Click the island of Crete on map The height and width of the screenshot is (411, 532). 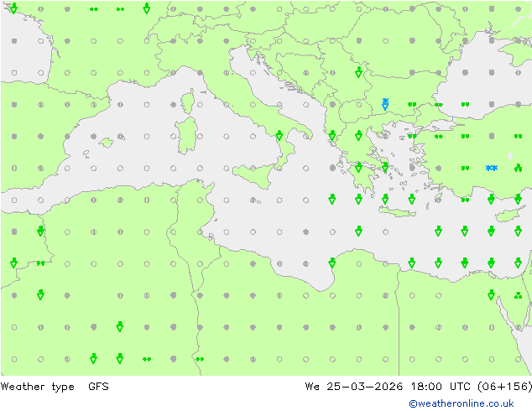pos(397,211)
